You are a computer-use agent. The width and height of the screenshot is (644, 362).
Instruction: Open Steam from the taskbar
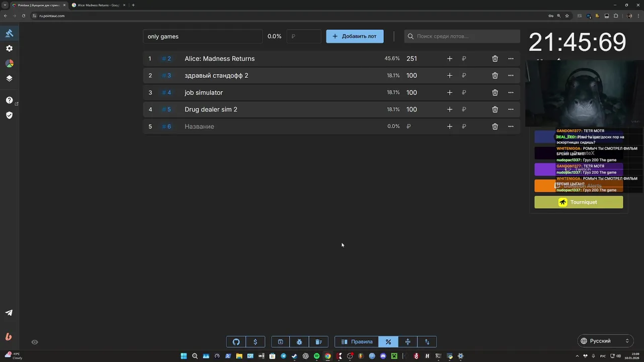pyautogui.click(x=294, y=356)
